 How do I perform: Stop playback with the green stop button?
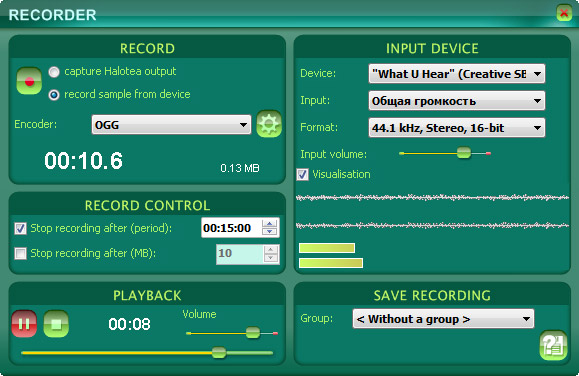[x=56, y=324]
